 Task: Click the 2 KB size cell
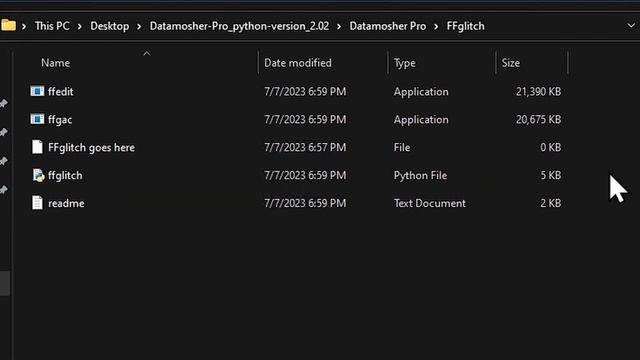(551, 203)
